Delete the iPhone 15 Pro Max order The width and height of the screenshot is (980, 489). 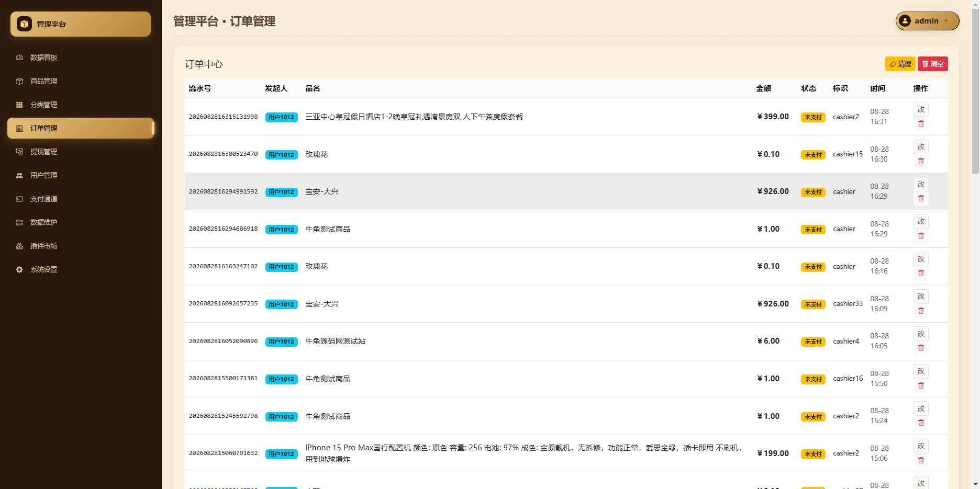click(x=921, y=461)
